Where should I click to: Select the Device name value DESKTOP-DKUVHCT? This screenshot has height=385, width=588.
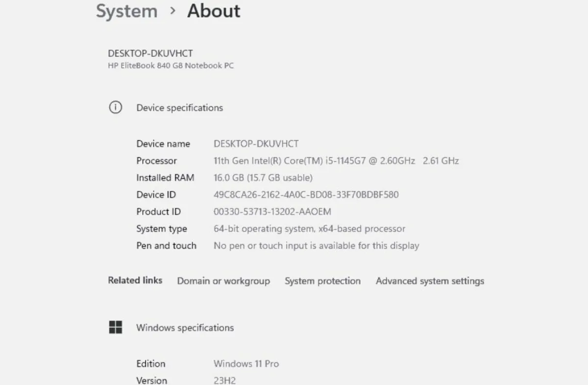click(256, 144)
